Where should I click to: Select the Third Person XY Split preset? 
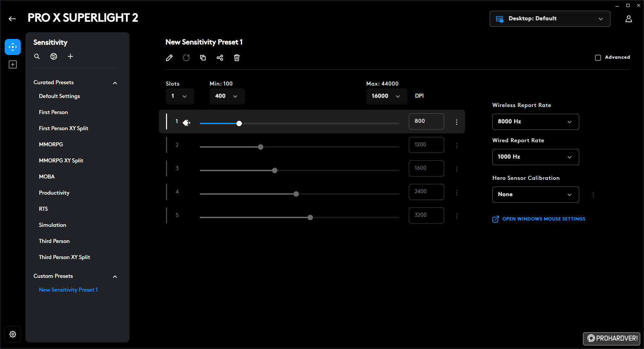tap(64, 257)
